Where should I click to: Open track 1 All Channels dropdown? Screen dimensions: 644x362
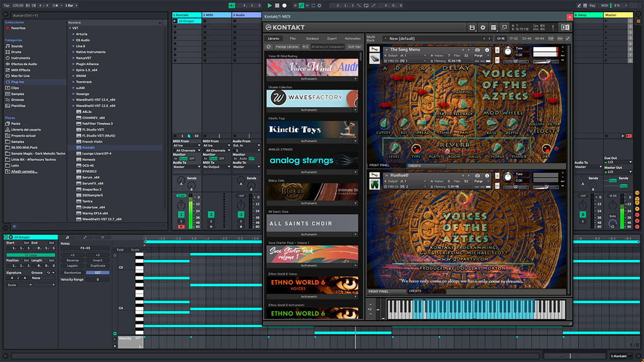pyautogui.click(x=188, y=151)
